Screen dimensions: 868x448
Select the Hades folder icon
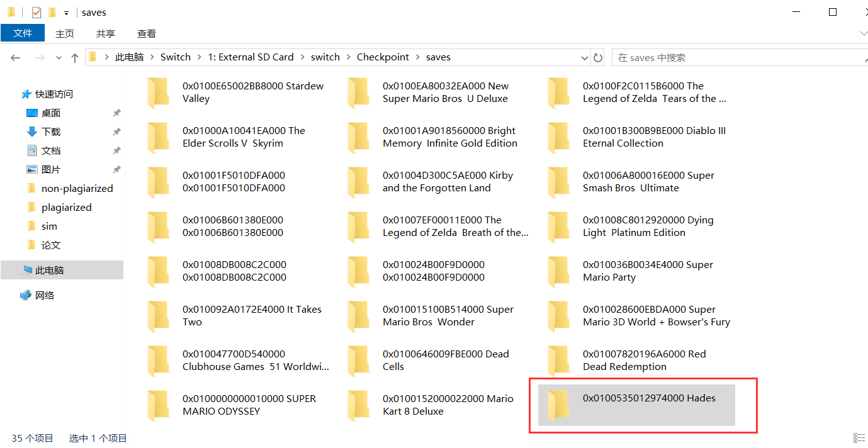(x=558, y=406)
